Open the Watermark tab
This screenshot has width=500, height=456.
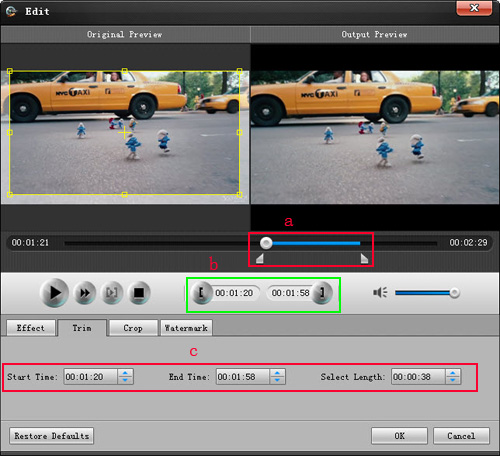pos(186,328)
